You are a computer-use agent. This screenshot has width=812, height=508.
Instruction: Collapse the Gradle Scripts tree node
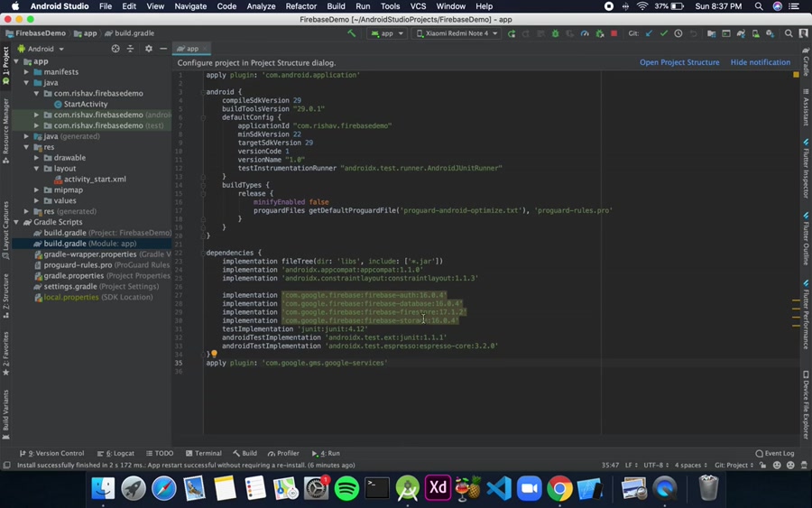16,222
